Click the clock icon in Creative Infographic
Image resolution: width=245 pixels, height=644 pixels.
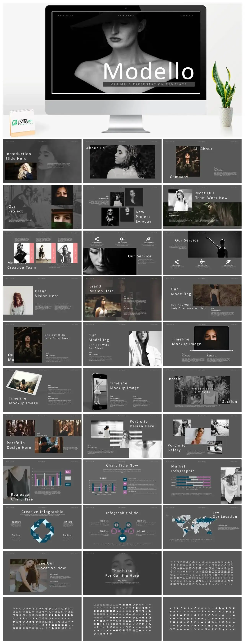coord(50,527)
